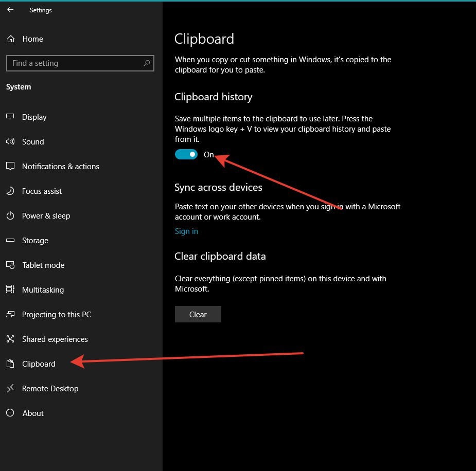Click the Focus assist moon icon

[x=10, y=191]
